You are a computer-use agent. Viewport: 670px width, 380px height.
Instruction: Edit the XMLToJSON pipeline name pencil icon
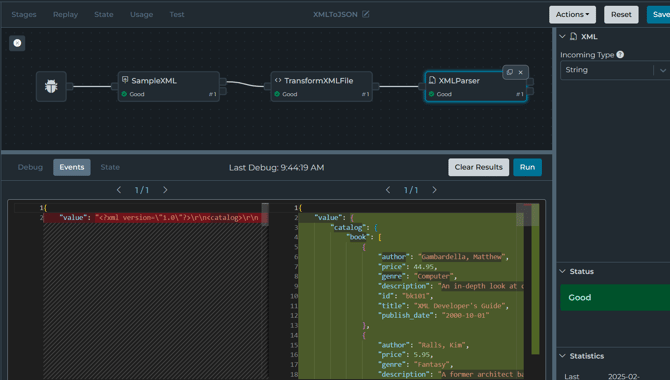[x=366, y=14]
